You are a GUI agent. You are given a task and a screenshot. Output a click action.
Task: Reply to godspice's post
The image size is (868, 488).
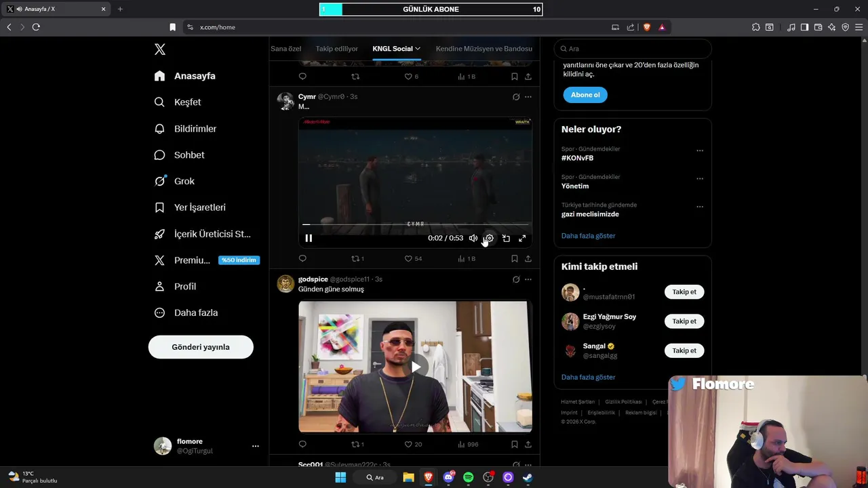302,444
